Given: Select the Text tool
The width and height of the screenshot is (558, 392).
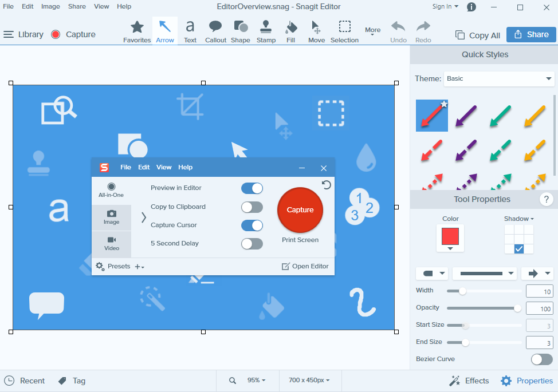Looking at the screenshot, I should click(x=190, y=31).
